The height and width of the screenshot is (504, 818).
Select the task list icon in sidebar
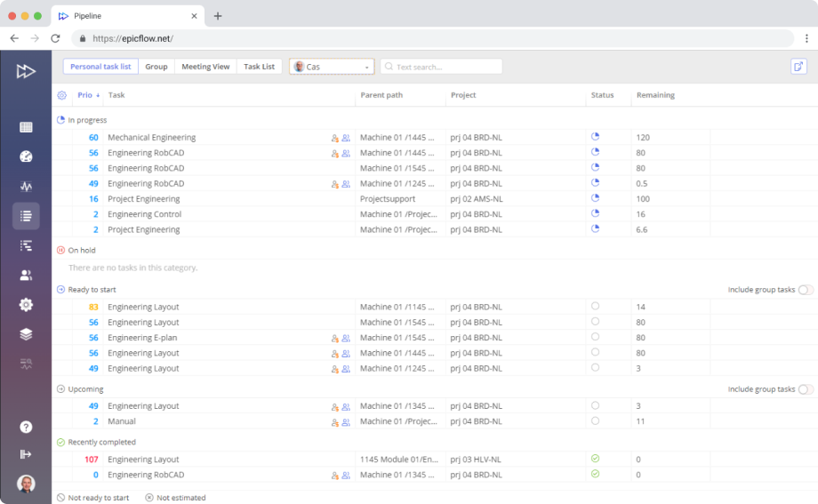[x=26, y=216]
